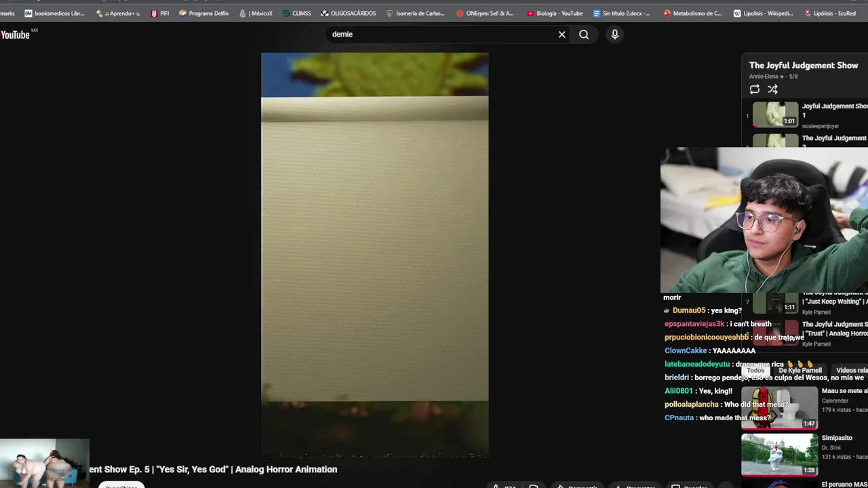Click the video title 'Yes Sir, Yes God'

[x=213, y=469]
